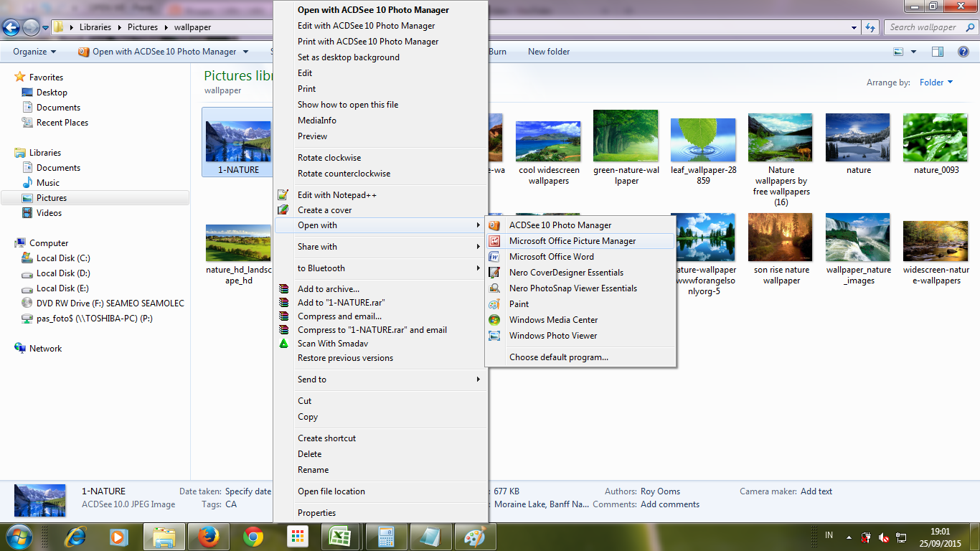Click New folder button

click(549, 52)
